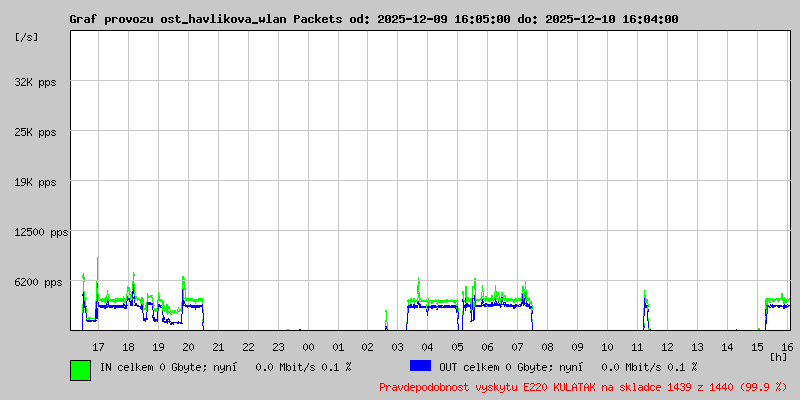Image resolution: width=800 pixels, height=400 pixels.
Task: Click the x-axis hour label '23'
Action: tap(278, 347)
